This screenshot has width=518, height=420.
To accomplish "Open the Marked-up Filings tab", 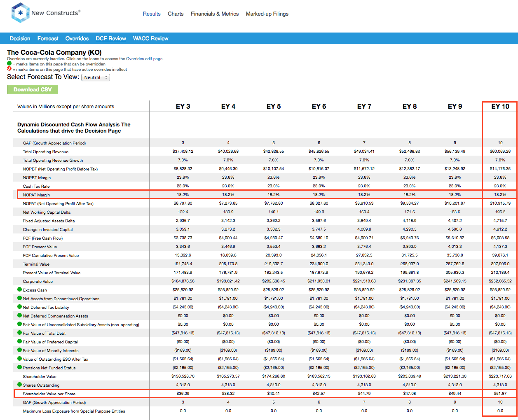I will pyautogui.click(x=267, y=14).
